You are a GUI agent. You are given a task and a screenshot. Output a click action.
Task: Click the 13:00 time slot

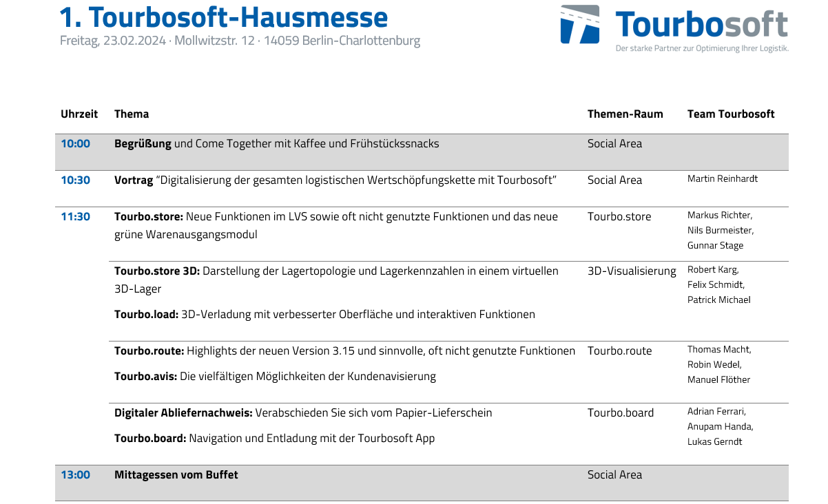[x=76, y=475]
